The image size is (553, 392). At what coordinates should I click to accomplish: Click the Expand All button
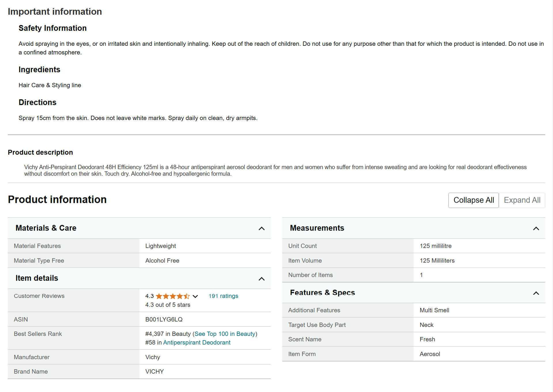(x=522, y=200)
